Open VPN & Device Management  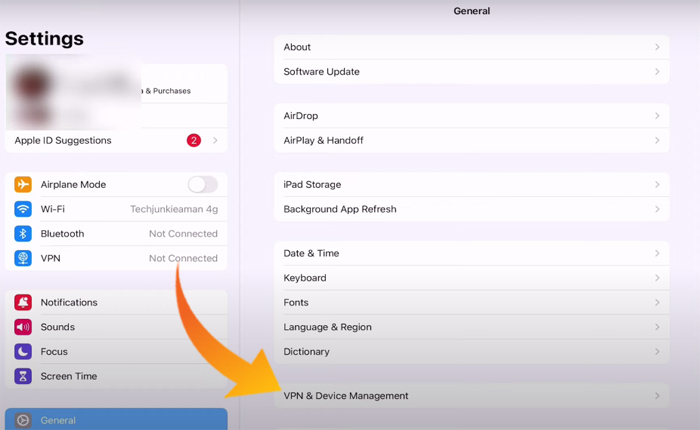pos(470,396)
